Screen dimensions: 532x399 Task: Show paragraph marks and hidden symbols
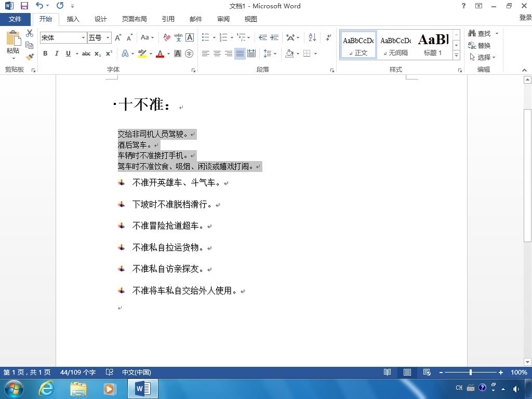point(328,37)
